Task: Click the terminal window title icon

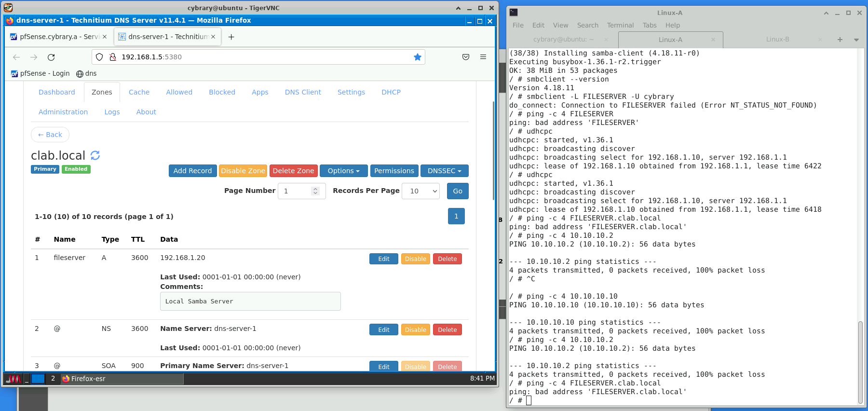Action: pos(514,13)
